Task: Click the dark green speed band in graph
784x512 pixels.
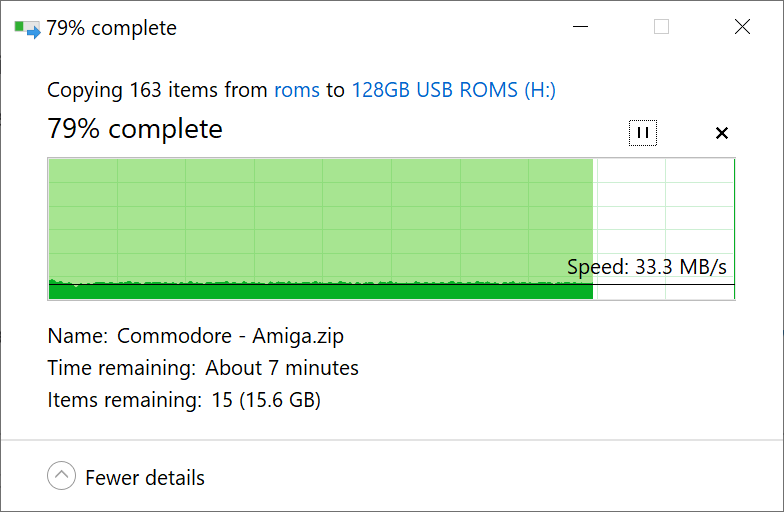Action: point(320,292)
